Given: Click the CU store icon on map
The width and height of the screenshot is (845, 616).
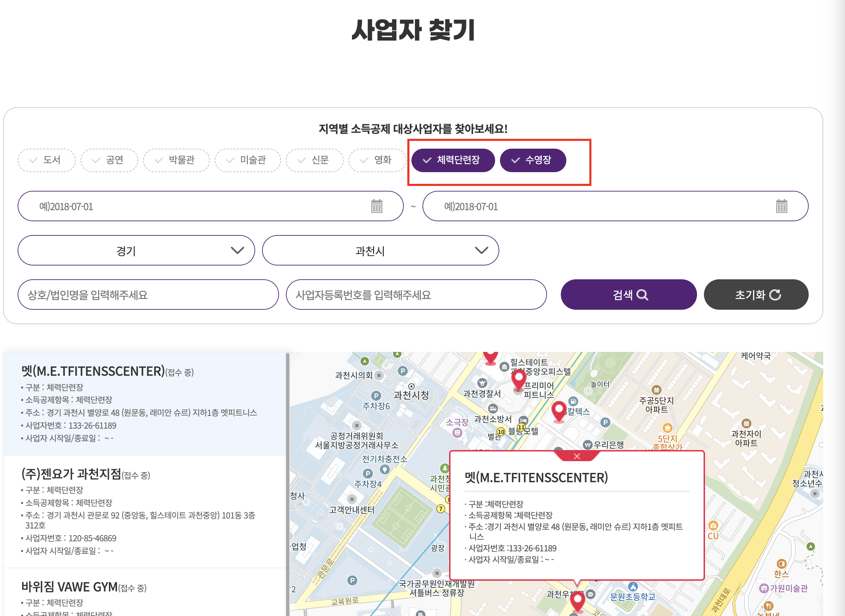Looking at the screenshot, I should click(x=713, y=526).
